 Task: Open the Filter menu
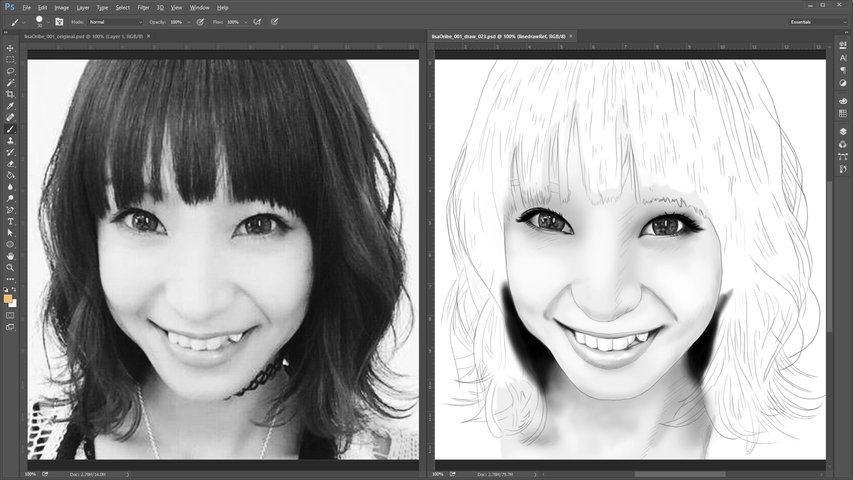(143, 8)
